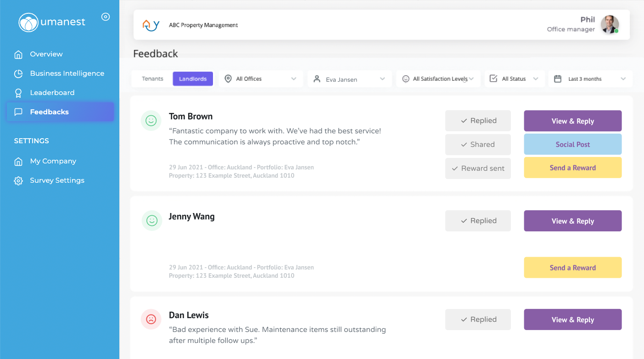Expand the Eva Jansen agent selector
The image size is (644, 359).
point(349,79)
